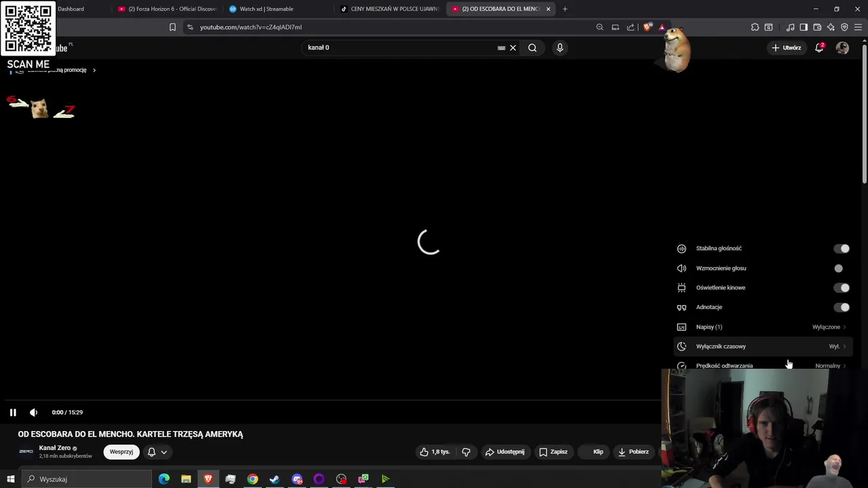Viewport: 868px width, 488px height.
Task: Open the Kanał Zero channel avatar
Action: click(x=26, y=451)
